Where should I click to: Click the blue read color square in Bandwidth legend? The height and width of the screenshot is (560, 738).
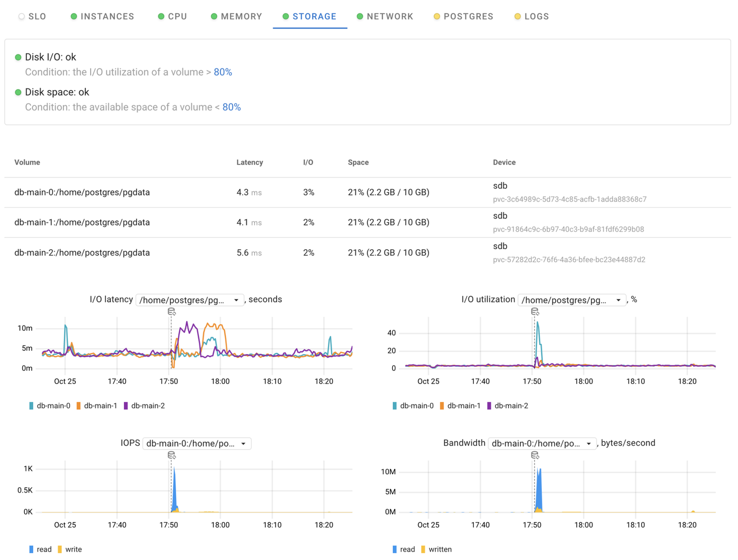tap(395, 549)
